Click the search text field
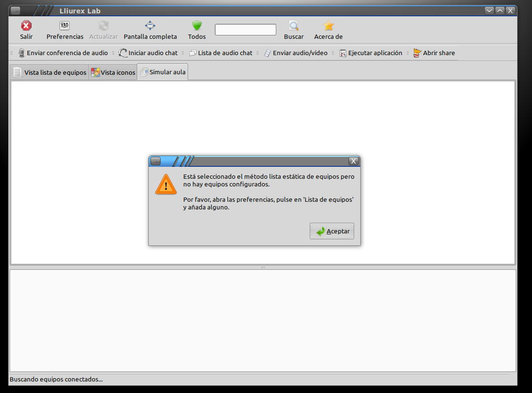The width and height of the screenshot is (532, 393). 245,30
